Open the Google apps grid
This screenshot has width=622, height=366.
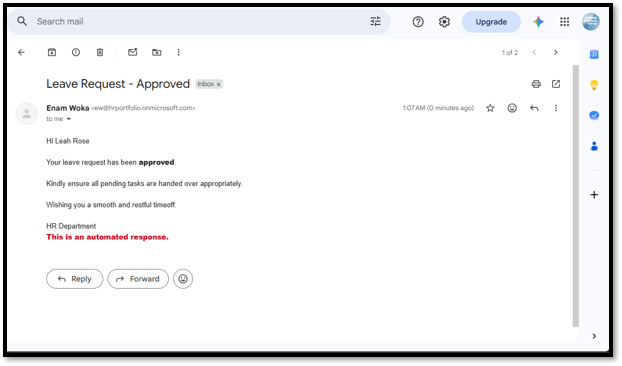[x=564, y=21]
